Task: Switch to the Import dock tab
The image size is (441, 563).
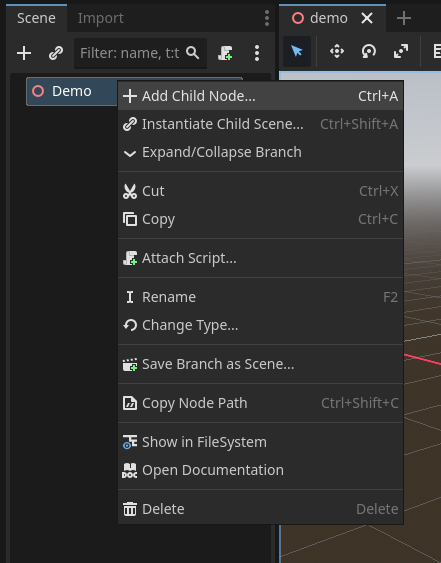Action: tap(101, 18)
